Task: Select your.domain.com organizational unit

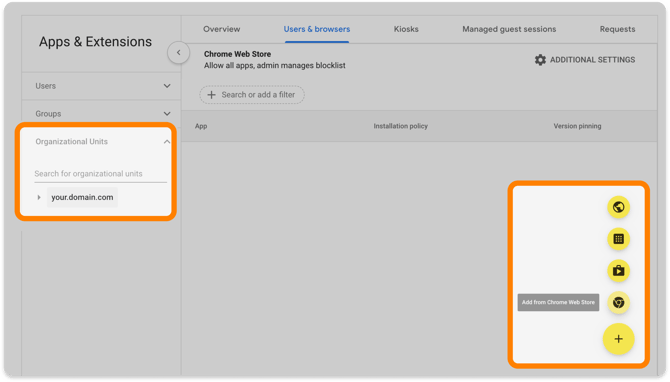Action: [x=82, y=197]
